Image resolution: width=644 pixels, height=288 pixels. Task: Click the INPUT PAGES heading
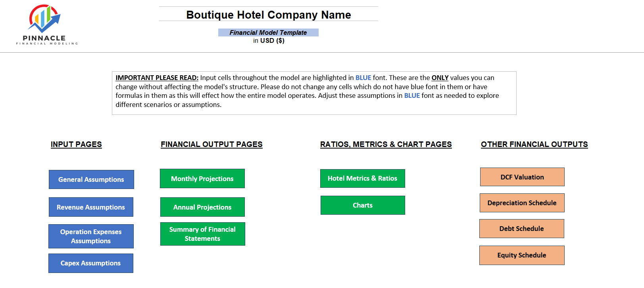click(x=76, y=144)
